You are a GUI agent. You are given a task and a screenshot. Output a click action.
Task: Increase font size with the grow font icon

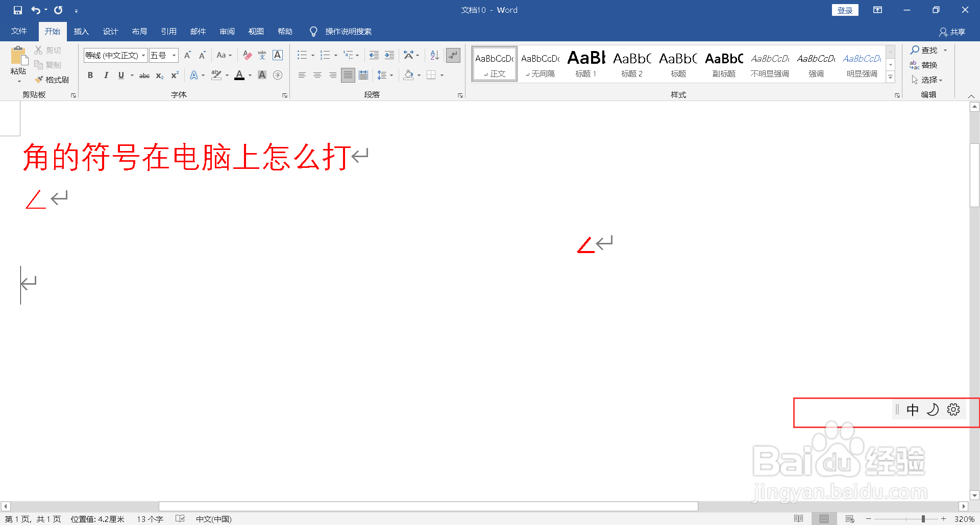tap(187, 55)
